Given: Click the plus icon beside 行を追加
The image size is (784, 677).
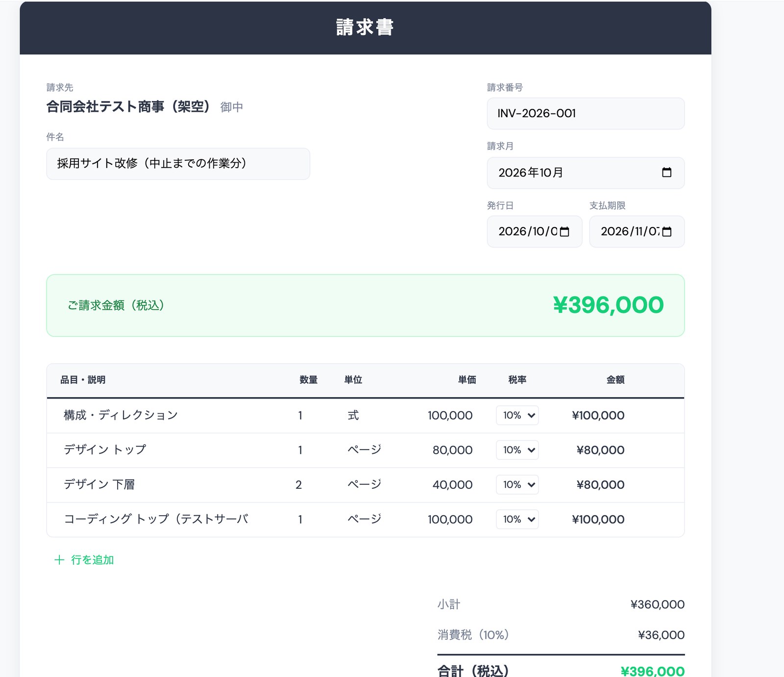Looking at the screenshot, I should pos(59,560).
